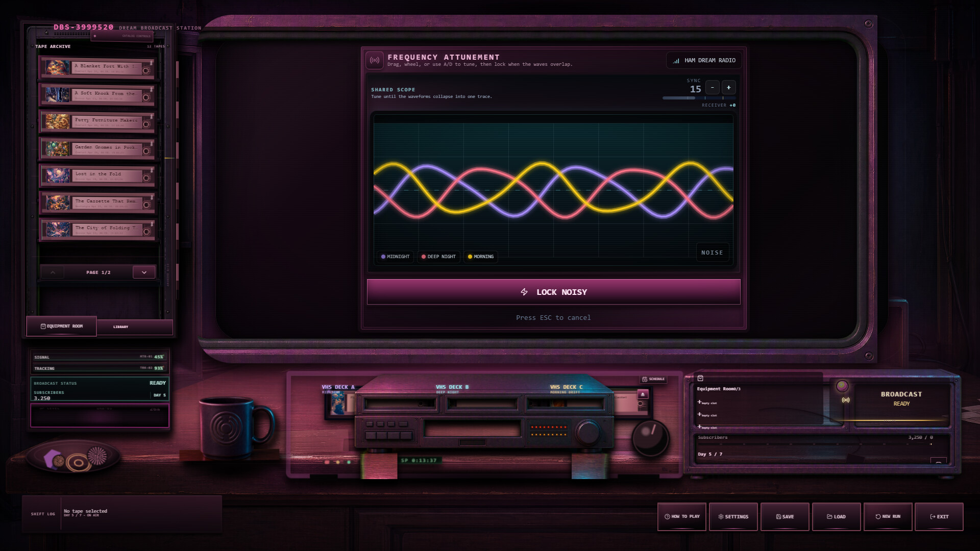
Task: Click the reel icon on 'A Blanket Fort With' tape
Action: 146,70
